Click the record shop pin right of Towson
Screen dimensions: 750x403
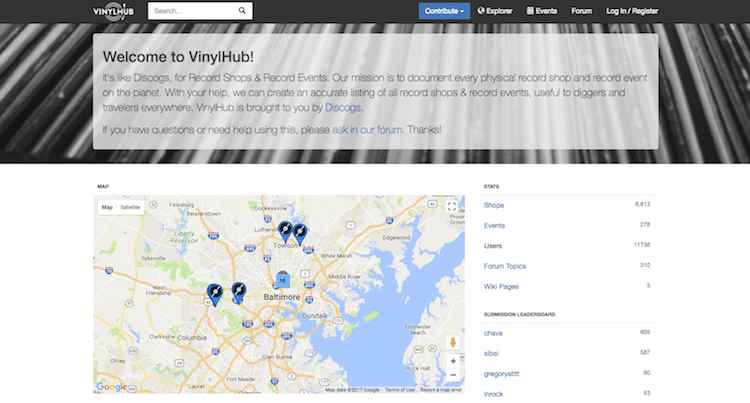coord(300,234)
